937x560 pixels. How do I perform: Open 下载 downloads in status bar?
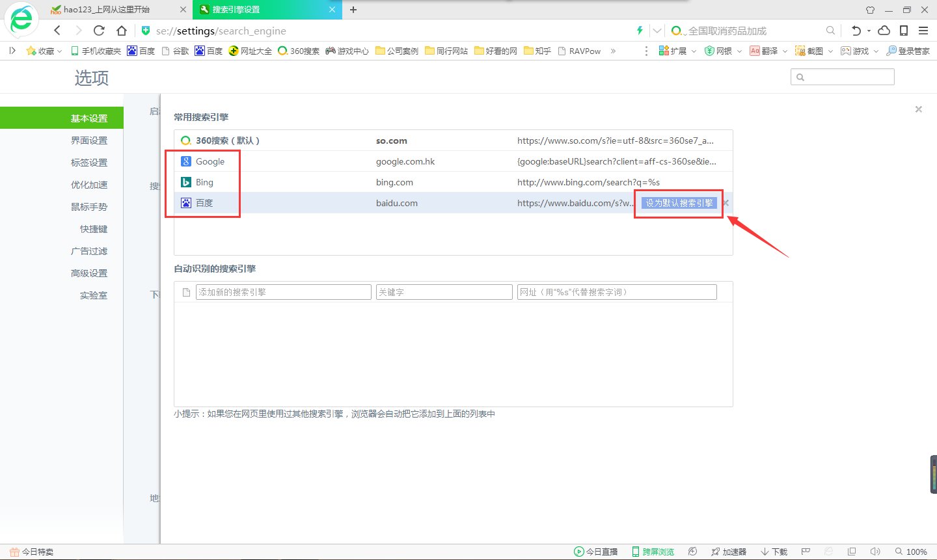[774, 552]
